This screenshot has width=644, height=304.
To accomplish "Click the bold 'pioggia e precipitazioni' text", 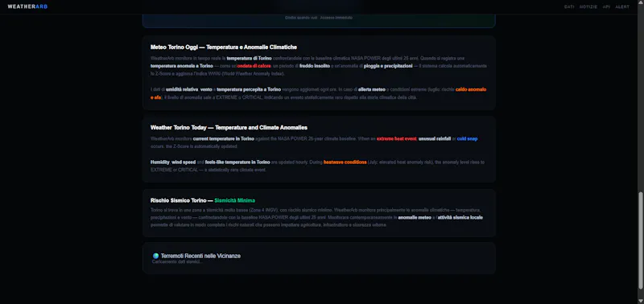I will [388, 66].
